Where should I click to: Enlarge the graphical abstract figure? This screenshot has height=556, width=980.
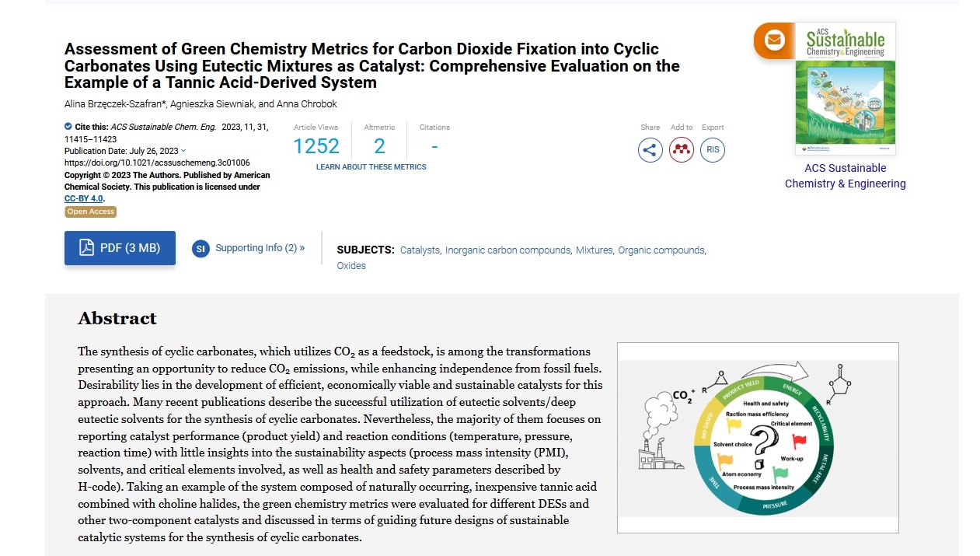click(x=758, y=438)
